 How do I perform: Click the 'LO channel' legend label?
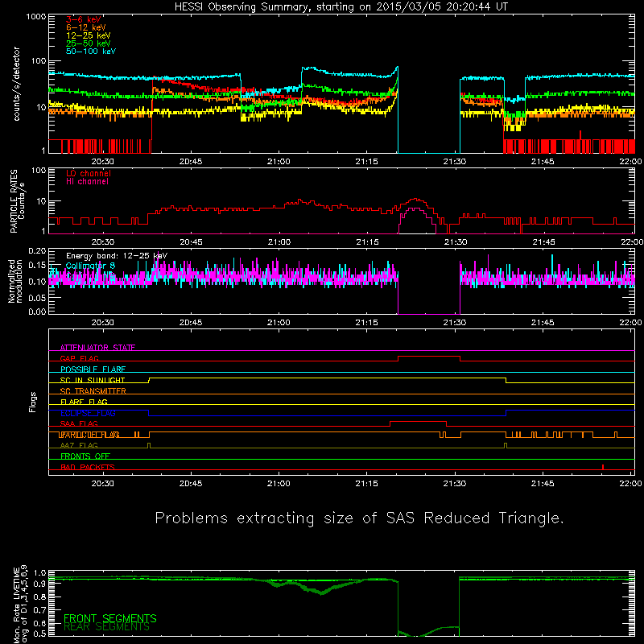(89, 173)
